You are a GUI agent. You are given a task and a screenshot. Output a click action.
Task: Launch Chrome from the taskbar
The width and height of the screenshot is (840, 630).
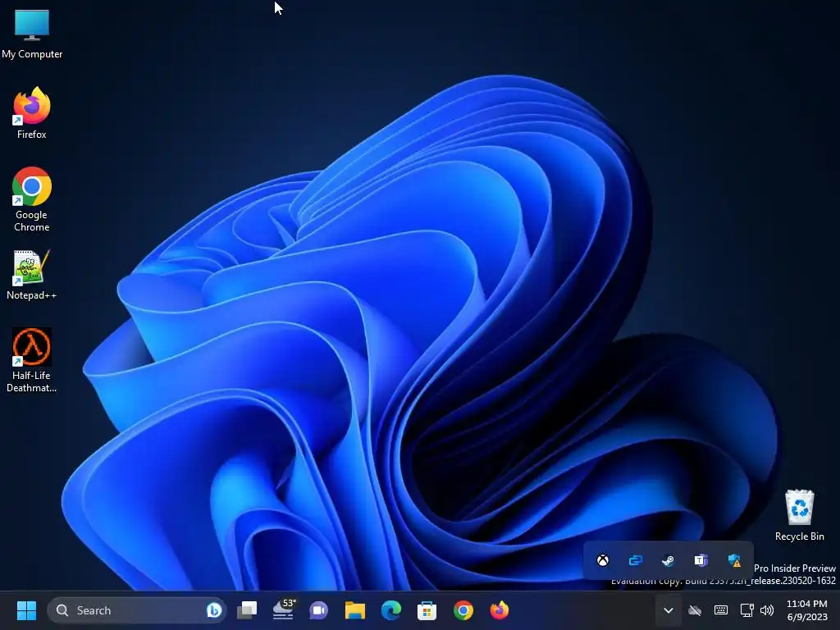[463, 610]
